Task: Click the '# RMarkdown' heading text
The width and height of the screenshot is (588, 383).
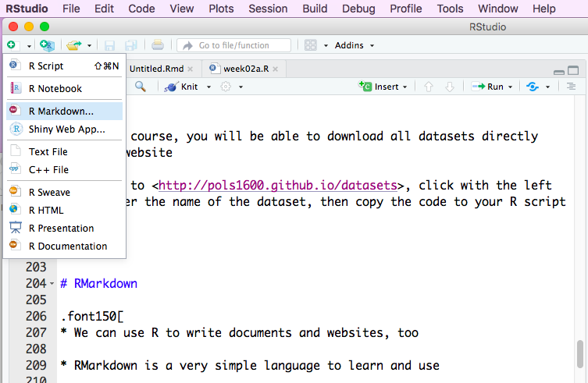Action: click(98, 283)
